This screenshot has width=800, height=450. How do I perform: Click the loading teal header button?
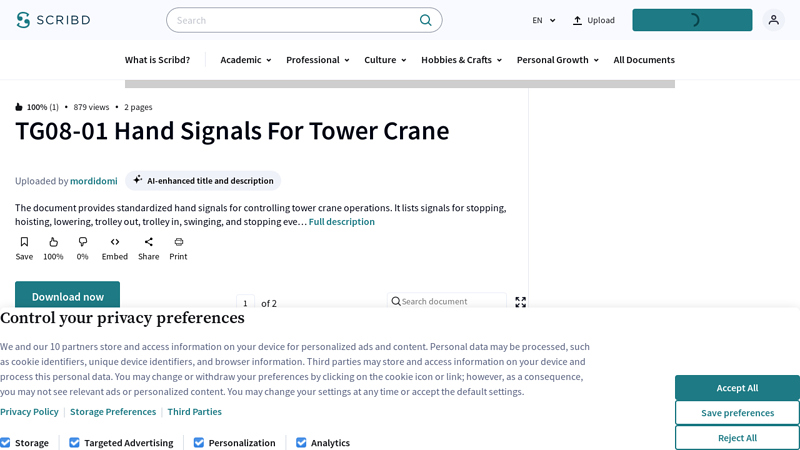pos(692,20)
